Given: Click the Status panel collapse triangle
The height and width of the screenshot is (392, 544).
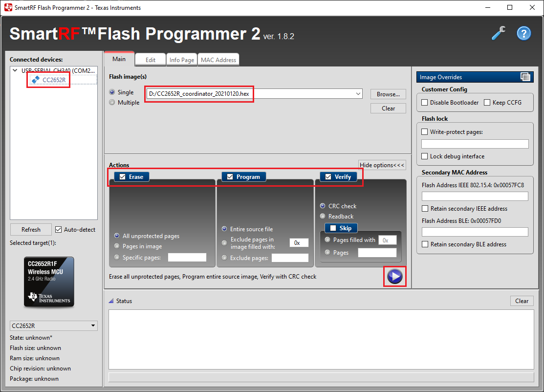Looking at the screenshot, I should tap(112, 301).
